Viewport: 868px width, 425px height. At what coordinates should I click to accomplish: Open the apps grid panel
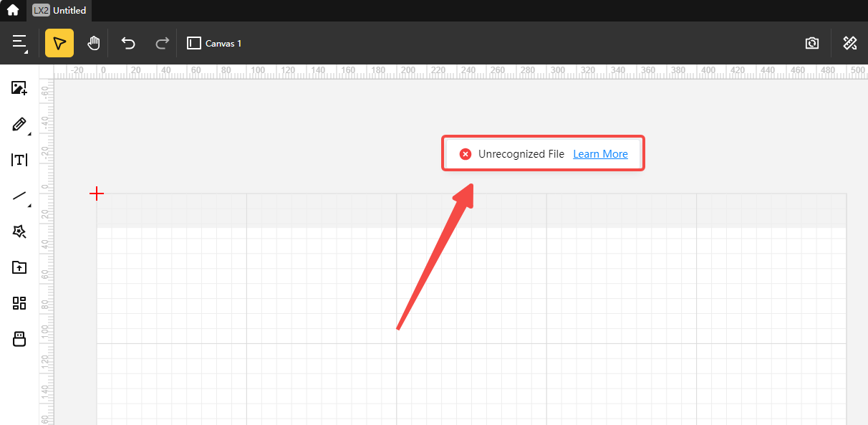(x=19, y=303)
